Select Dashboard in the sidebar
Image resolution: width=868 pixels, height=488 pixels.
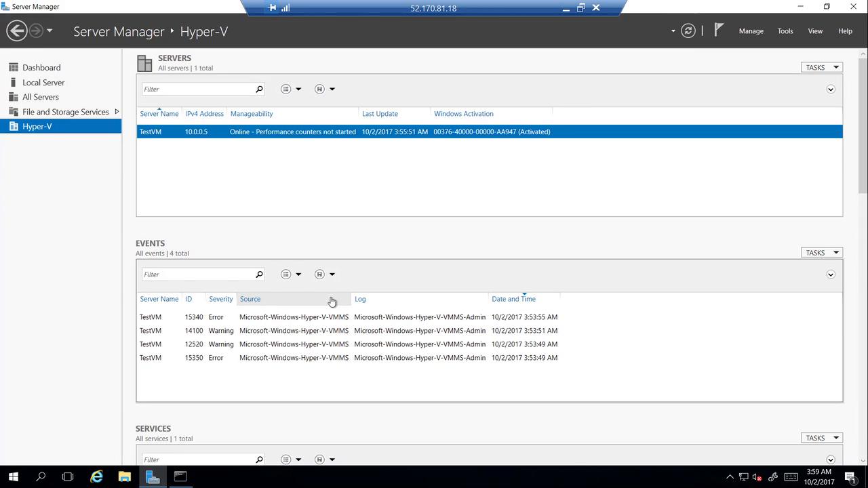point(41,68)
